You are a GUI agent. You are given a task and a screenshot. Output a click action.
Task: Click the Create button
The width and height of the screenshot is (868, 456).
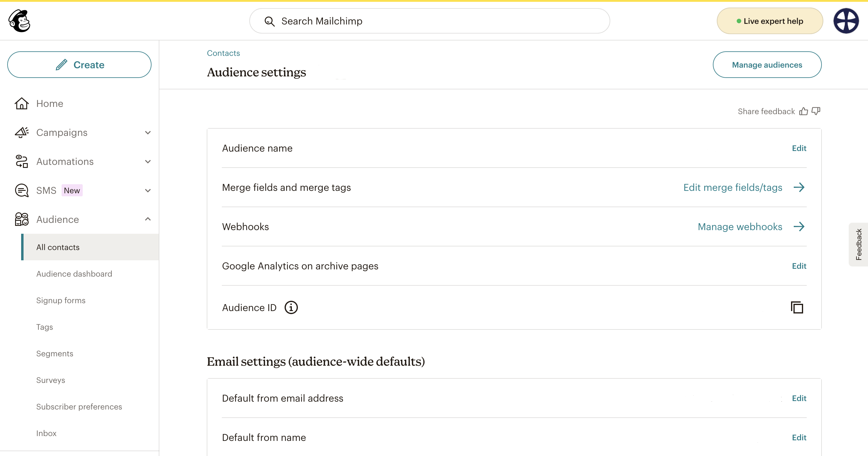point(79,65)
